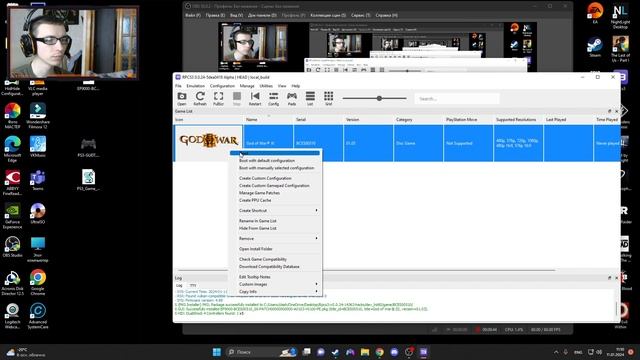
Task: Open Manage Game Patches entry
Action: click(276, 193)
